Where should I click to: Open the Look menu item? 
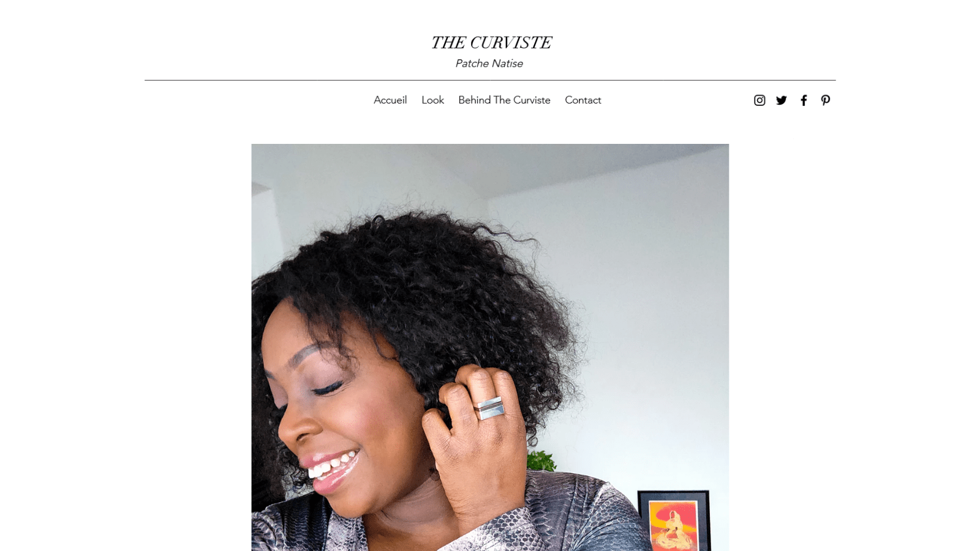point(432,100)
